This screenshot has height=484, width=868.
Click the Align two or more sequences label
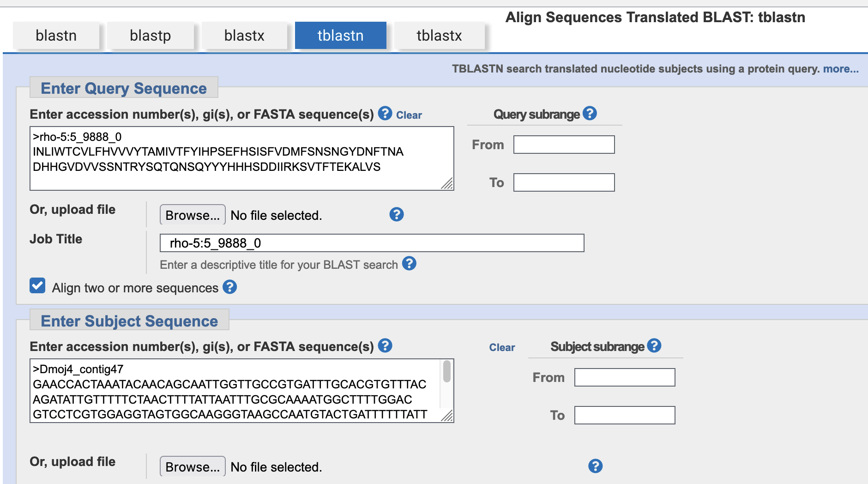coord(135,288)
